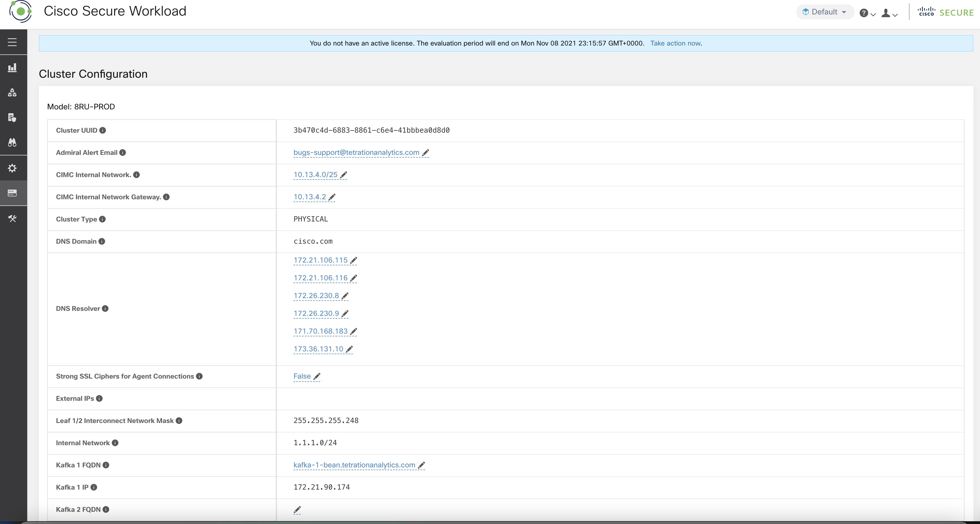Click info icon next to Kafka 1 IP
The image size is (980, 524).
[x=94, y=487]
